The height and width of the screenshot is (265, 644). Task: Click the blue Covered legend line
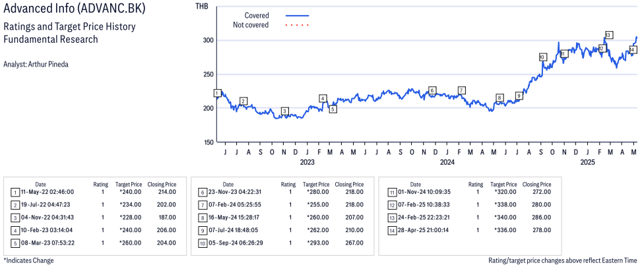point(297,16)
